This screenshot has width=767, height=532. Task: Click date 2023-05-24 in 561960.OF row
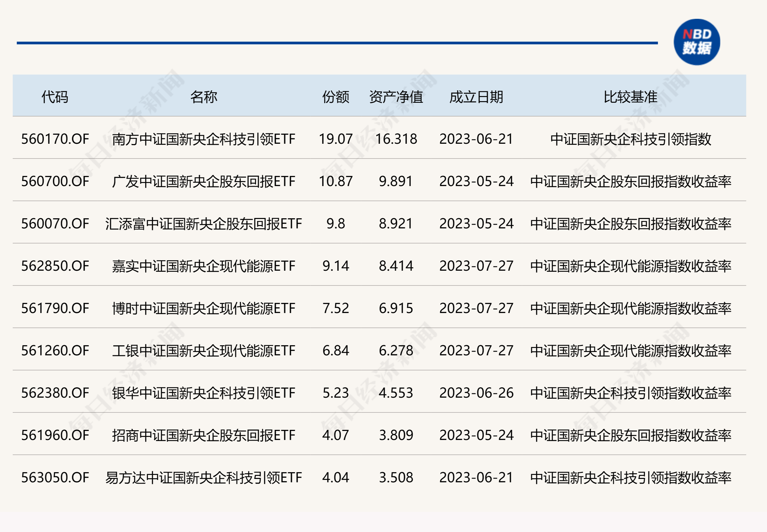pos(476,435)
